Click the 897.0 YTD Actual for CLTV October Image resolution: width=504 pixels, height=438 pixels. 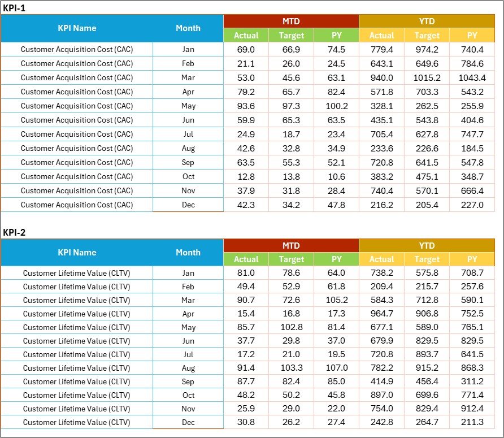pos(382,395)
